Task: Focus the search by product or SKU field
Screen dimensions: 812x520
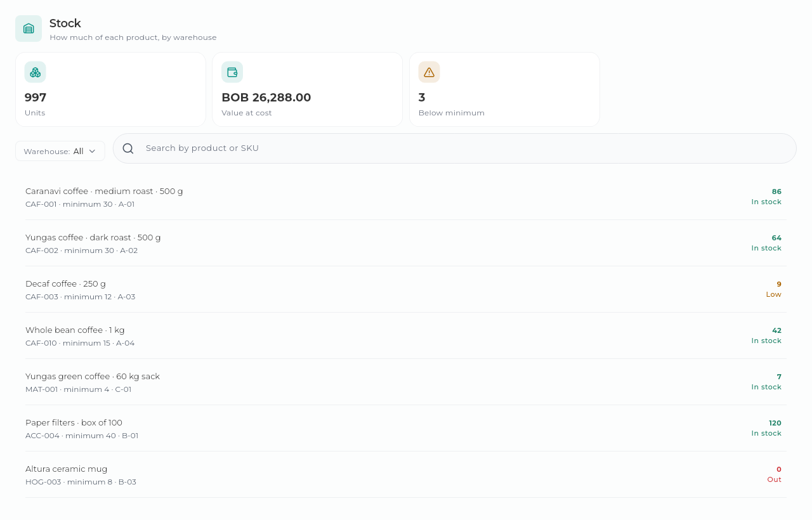Action: [455, 148]
